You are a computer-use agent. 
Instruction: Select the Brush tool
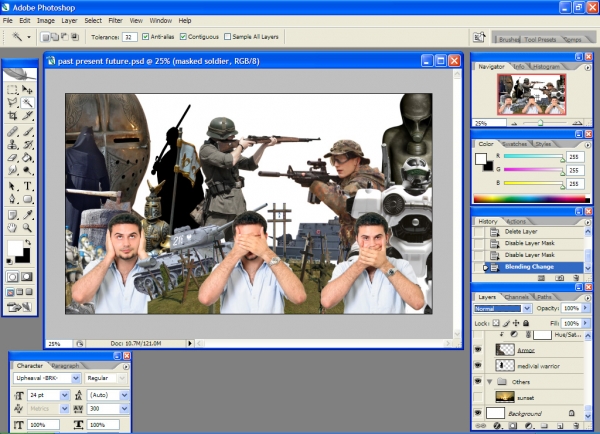pos(27,132)
